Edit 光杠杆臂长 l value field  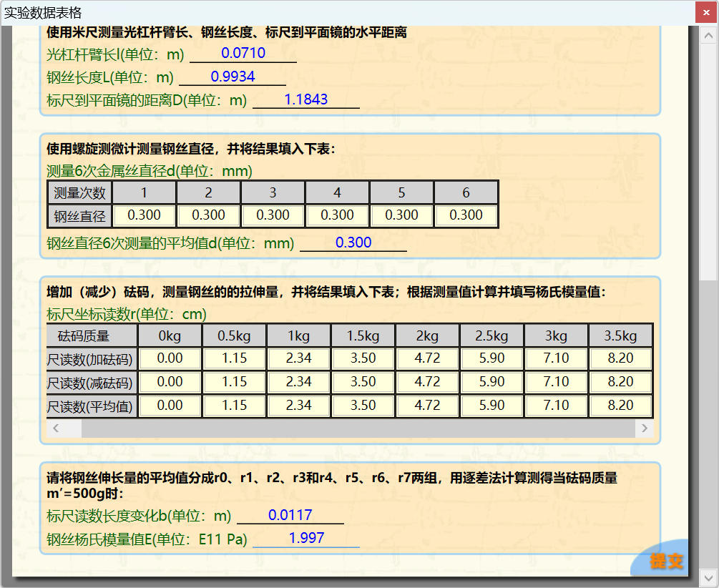pyautogui.click(x=243, y=53)
